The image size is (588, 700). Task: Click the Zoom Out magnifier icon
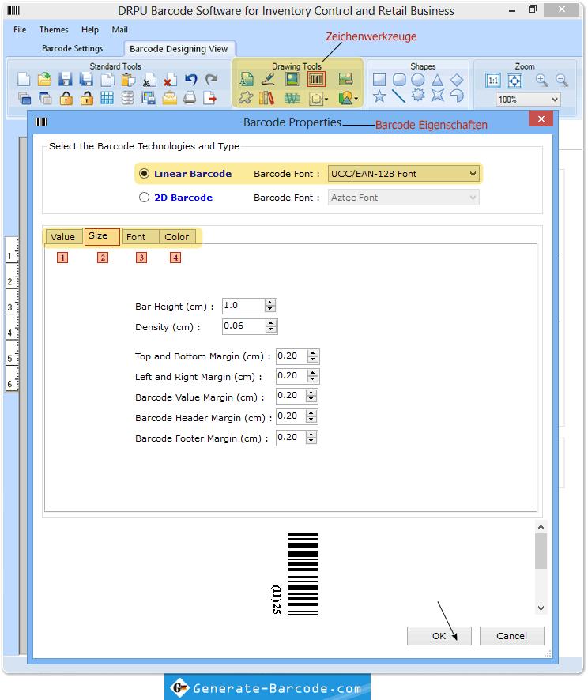562,81
